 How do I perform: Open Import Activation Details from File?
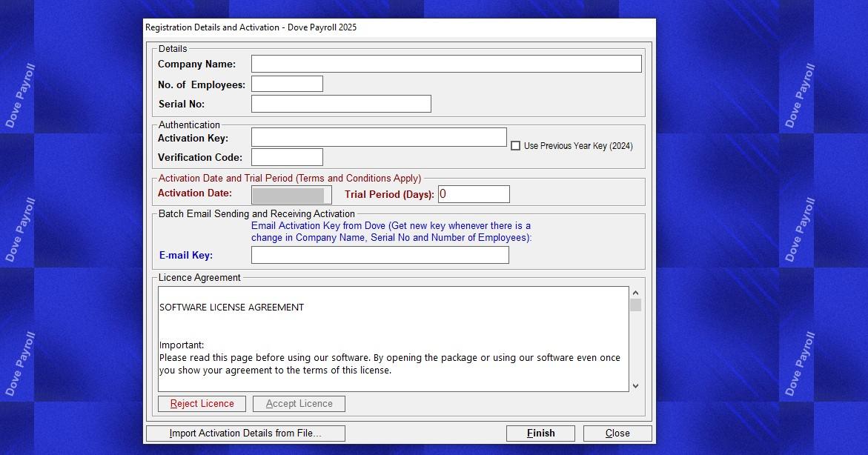(245, 434)
